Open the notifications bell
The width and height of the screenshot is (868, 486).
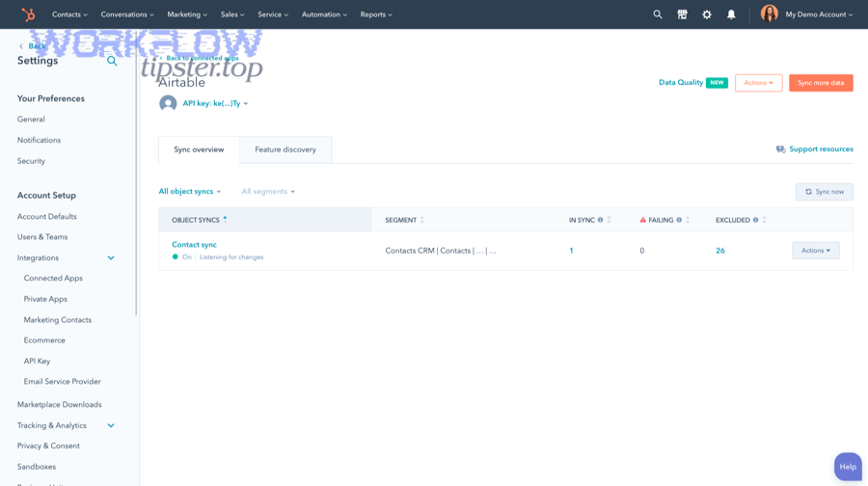[731, 14]
